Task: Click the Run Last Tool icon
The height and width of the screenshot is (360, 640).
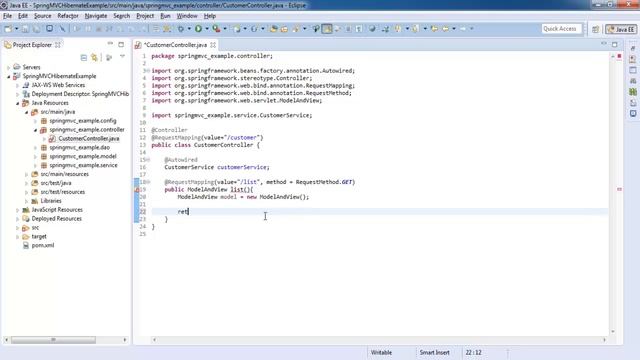Action: click(216, 29)
